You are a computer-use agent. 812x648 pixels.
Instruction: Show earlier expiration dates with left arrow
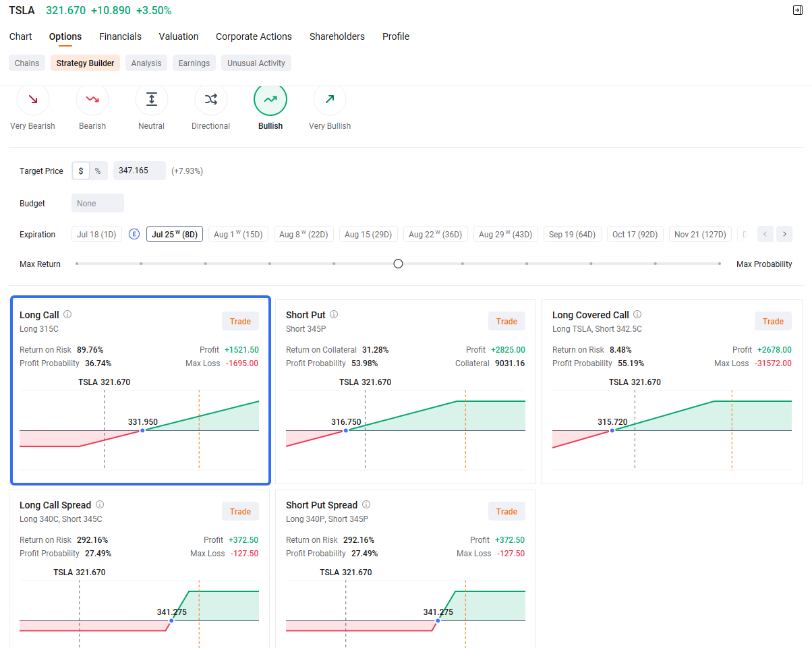(765, 235)
